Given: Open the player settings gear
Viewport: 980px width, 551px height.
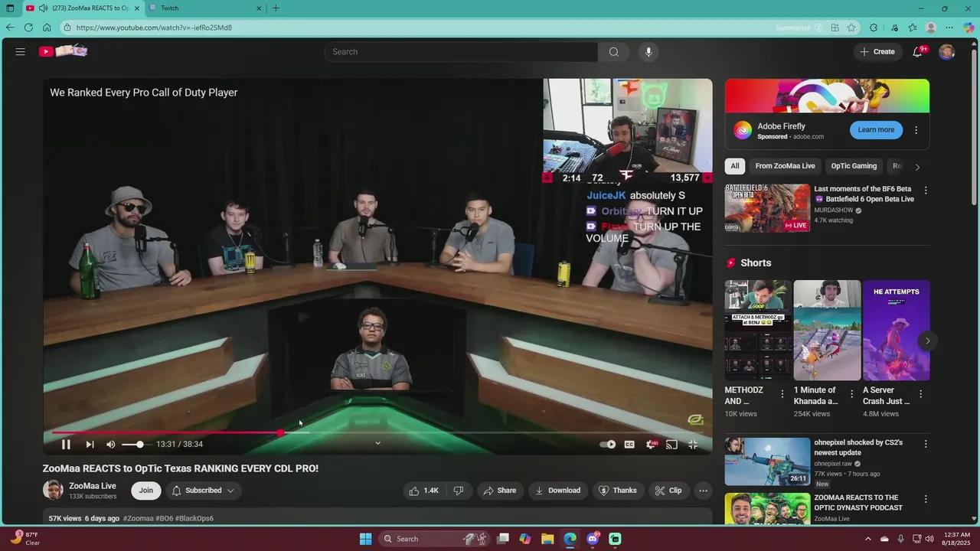Looking at the screenshot, I should coord(652,445).
